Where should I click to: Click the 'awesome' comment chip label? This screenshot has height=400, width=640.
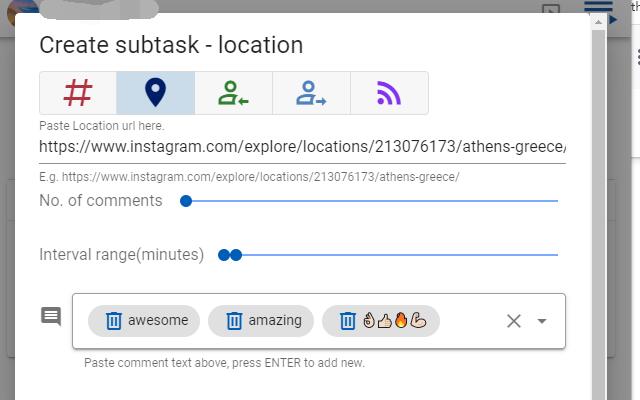pyautogui.click(x=158, y=321)
